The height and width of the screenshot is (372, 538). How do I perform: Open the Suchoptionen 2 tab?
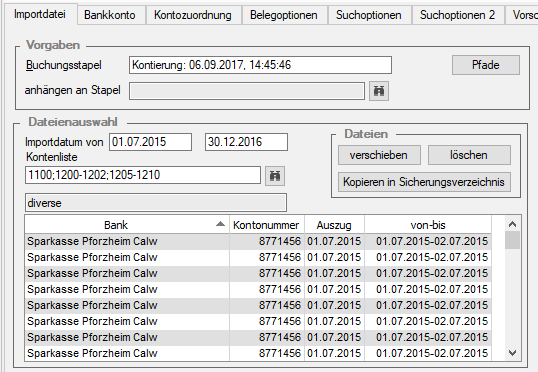tap(458, 15)
